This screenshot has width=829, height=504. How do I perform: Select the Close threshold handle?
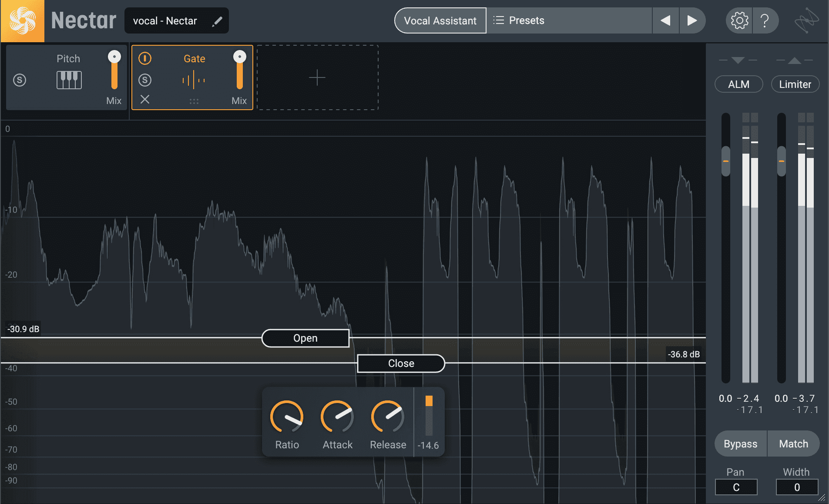401,363
